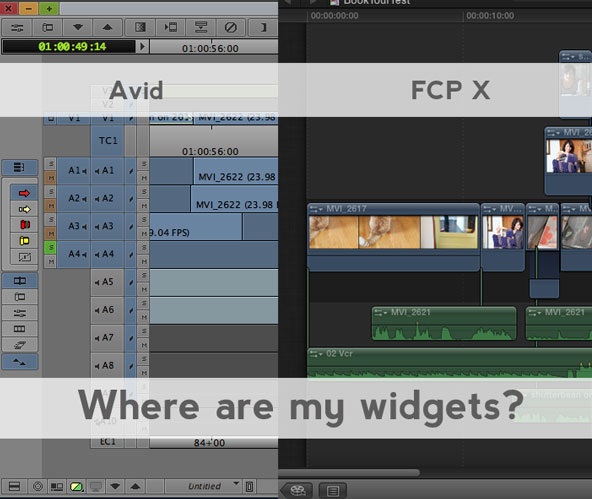Click the FCP X ruler at 00:00:10:00
This screenshot has width=592, height=499.
coord(490,16)
